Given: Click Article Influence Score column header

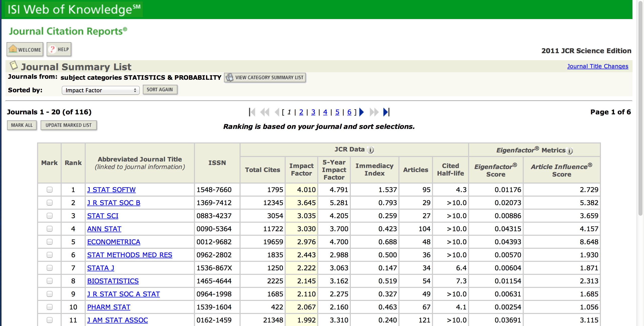Looking at the screenshot, I should [x=562, y=170].
